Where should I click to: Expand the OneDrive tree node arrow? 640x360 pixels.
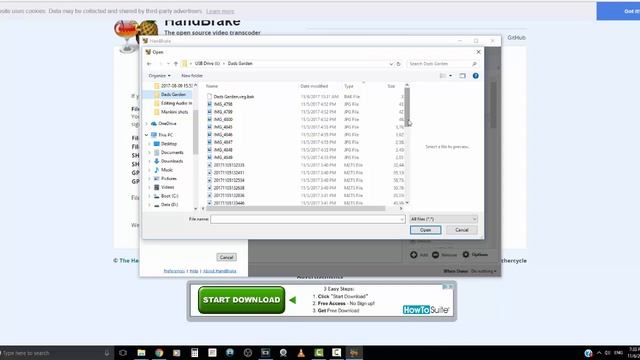pos(147,124)
